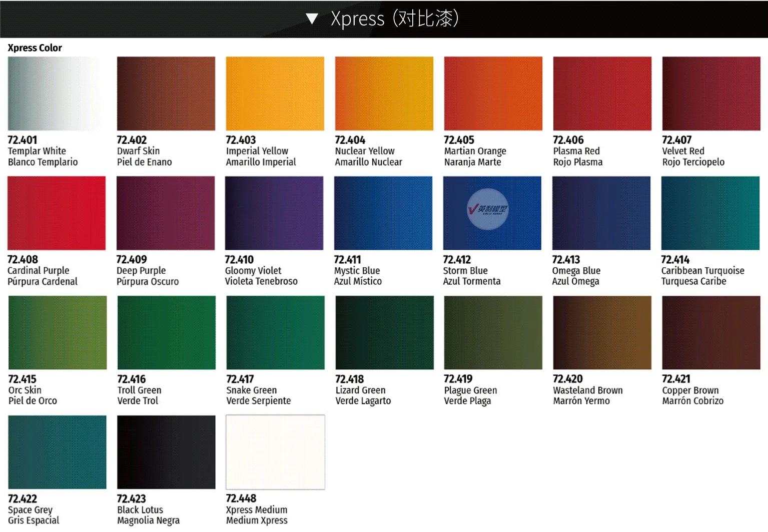This screenshot has width=768, height=532.
Task: Collapse the Xpress section triangle arrow
Action: pos(312,19)
